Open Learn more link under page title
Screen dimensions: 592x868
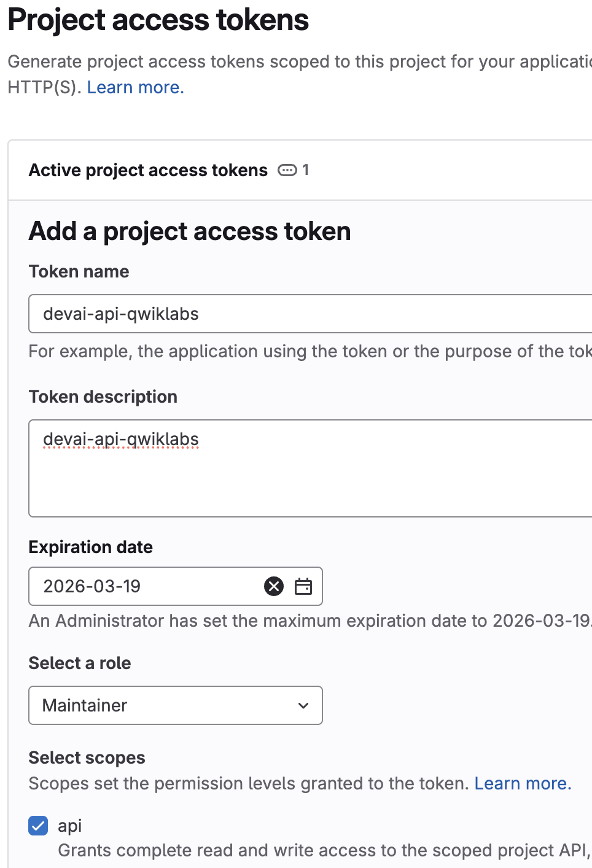pyautogui.click(x=135, y=87)
